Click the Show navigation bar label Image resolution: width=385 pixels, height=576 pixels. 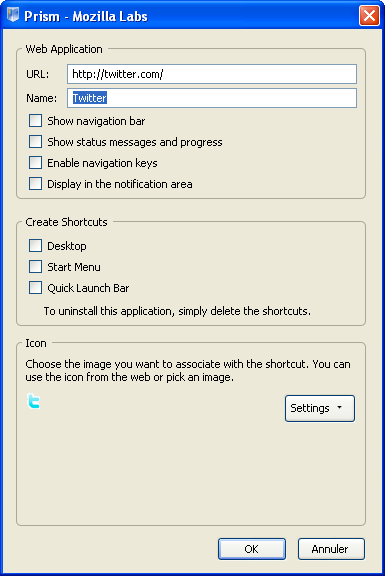pos(96,121)
